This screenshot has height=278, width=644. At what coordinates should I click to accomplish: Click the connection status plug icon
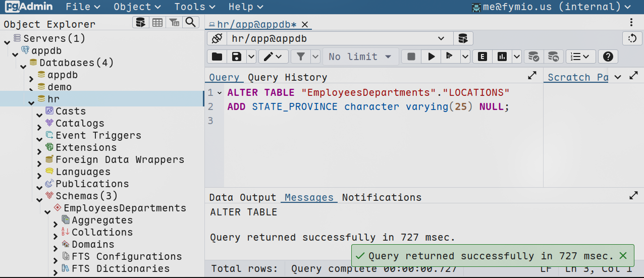click(x=217, y=38)
